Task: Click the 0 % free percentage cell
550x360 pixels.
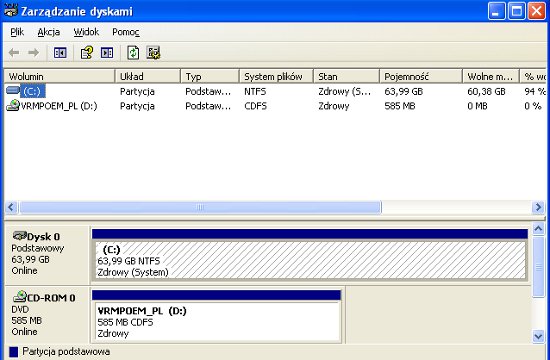Action: (532, 106)
